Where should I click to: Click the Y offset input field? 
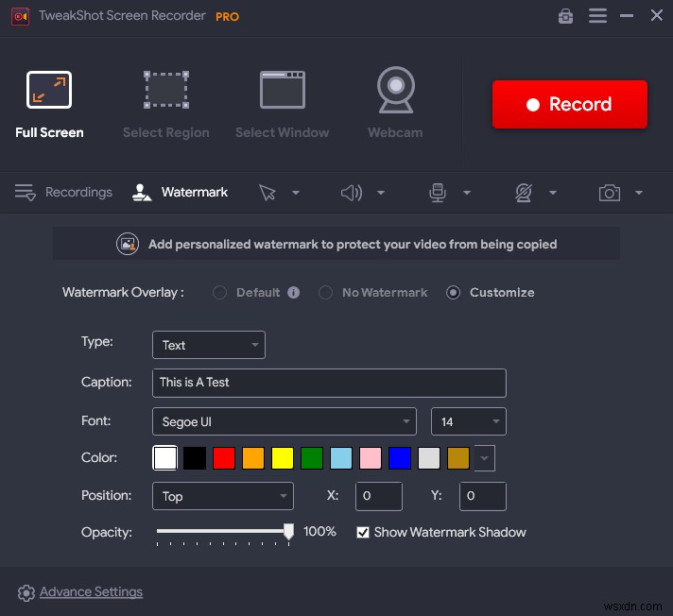(x=482, y=496)
